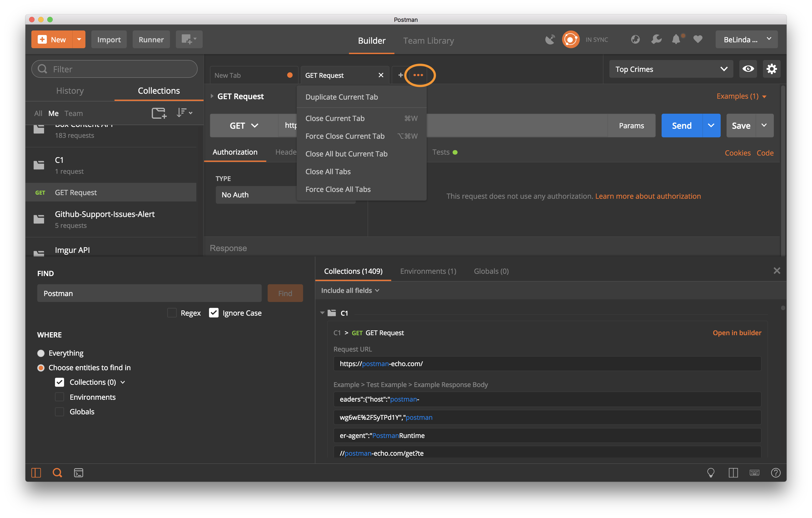Choose Close All but Current Tab
Viewport: 812px width, 518px height.
pos(361,154)
